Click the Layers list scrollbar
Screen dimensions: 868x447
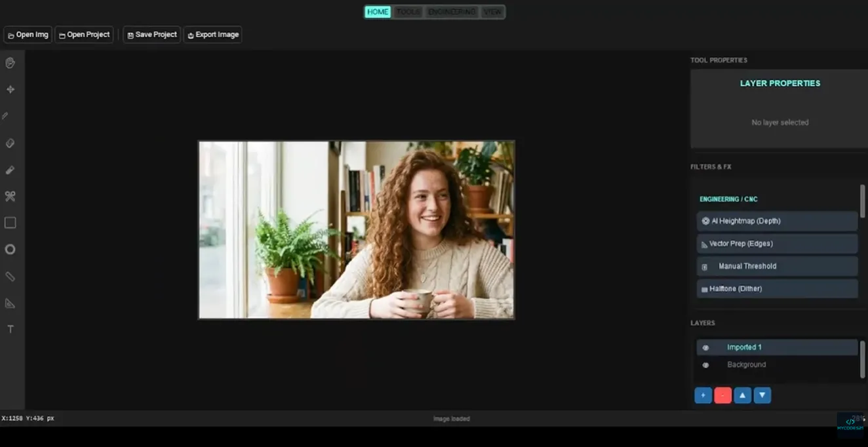coord(862,359)
